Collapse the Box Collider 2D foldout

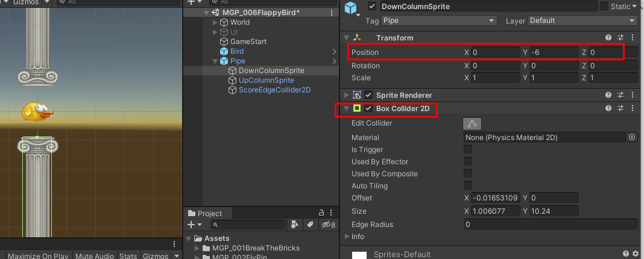pos(347,109)
